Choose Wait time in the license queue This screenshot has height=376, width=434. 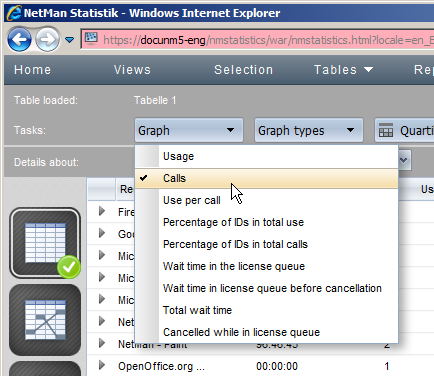[266, 266]
